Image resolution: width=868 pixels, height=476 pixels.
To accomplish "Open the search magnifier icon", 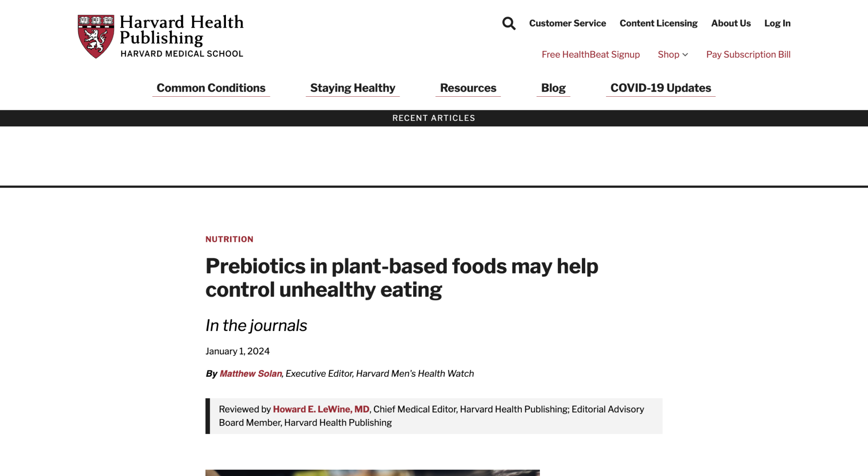I will coord(508,23).
